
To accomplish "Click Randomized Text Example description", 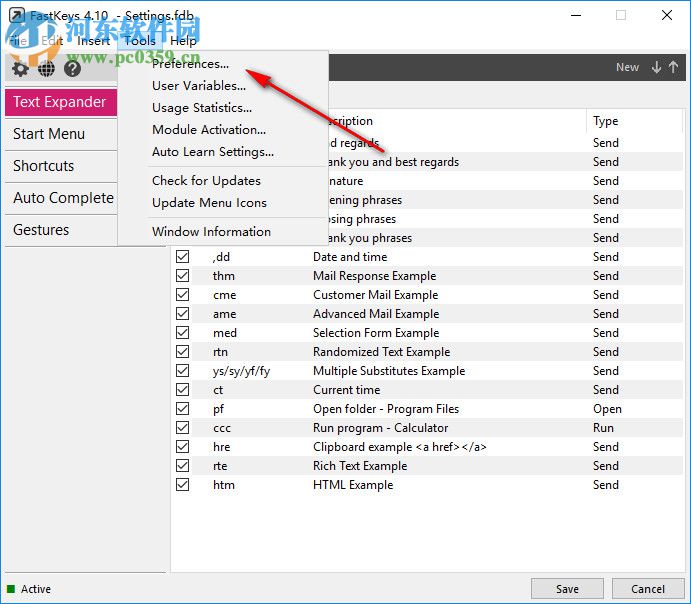I will click(382, 352).
